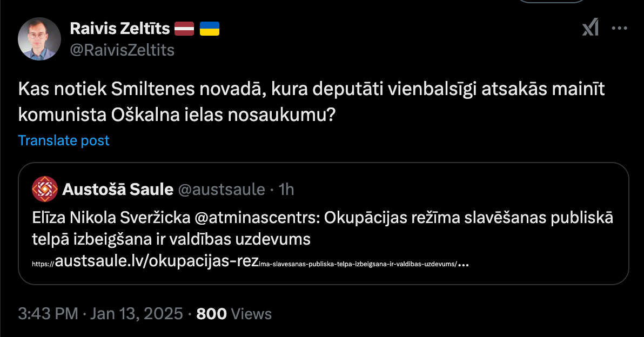Viewport: 644px width, 337px height.
Task: Click the bolded Austošā Saule display name
Action: point(117,190)
